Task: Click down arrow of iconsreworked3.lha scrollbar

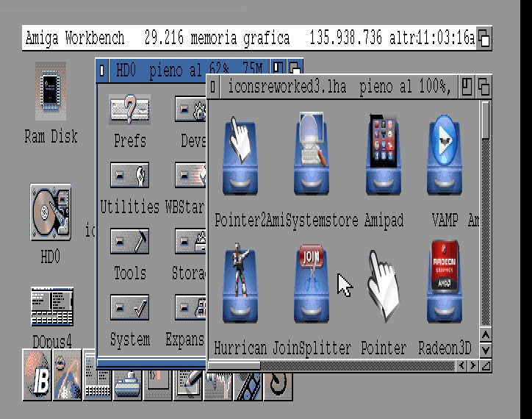Action: pyautogui.click(x=485, y=350)
